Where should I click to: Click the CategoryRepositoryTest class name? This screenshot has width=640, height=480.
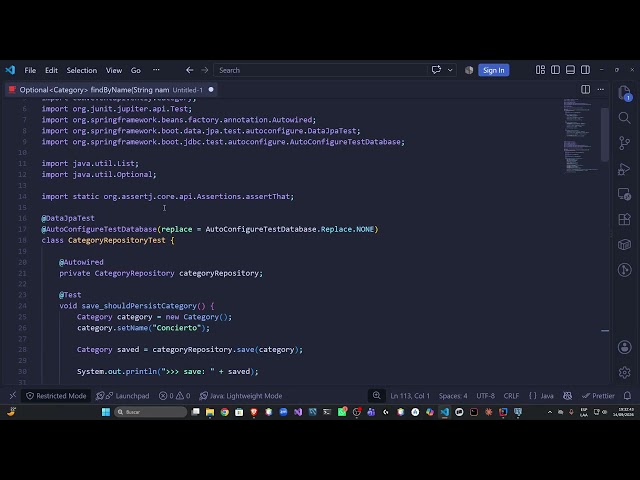pyautogui.click(x=116, y=240)
